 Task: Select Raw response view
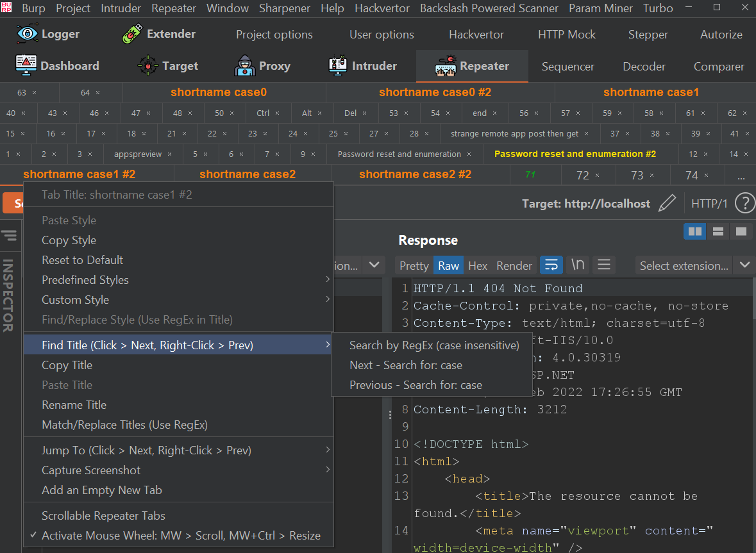click(x=448, y=265)
